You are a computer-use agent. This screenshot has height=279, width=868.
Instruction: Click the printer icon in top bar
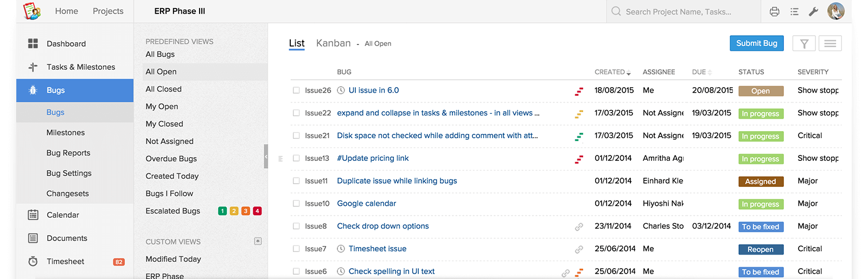pyautogui.click(x=774, y=11)
